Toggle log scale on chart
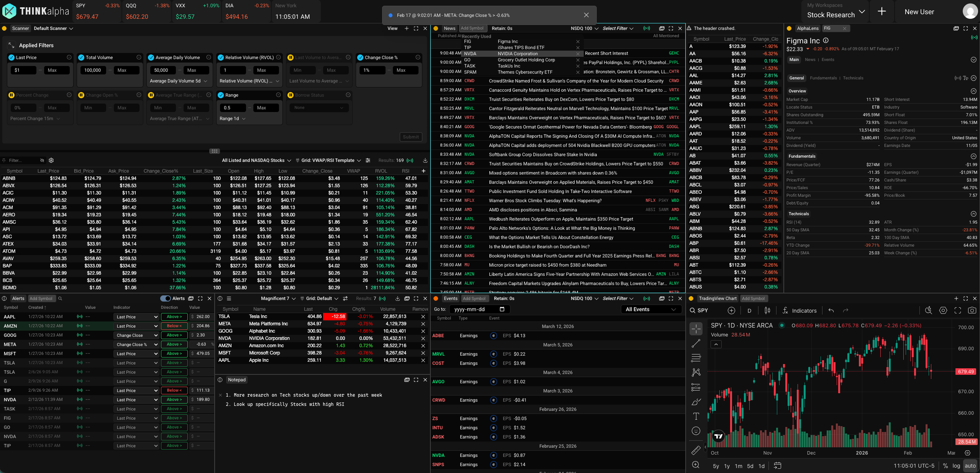The image size is (980, 473). [x=956, y=466]
